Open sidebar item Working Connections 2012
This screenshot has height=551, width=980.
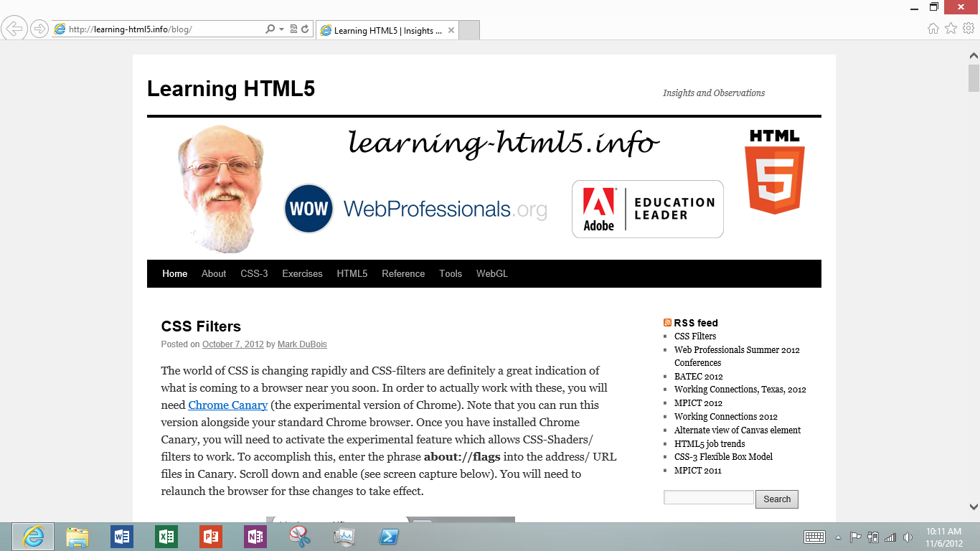[726, 417]
